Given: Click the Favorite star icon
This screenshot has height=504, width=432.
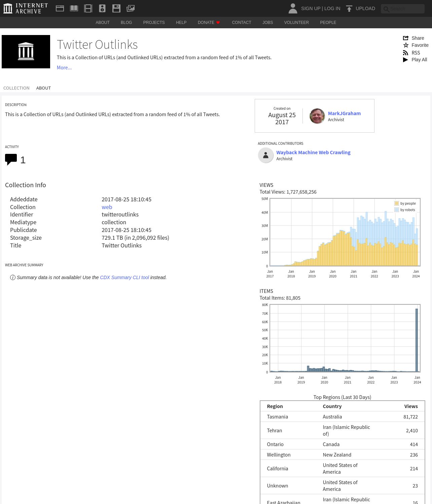Looking at the screenshot, I should point(406,45).
